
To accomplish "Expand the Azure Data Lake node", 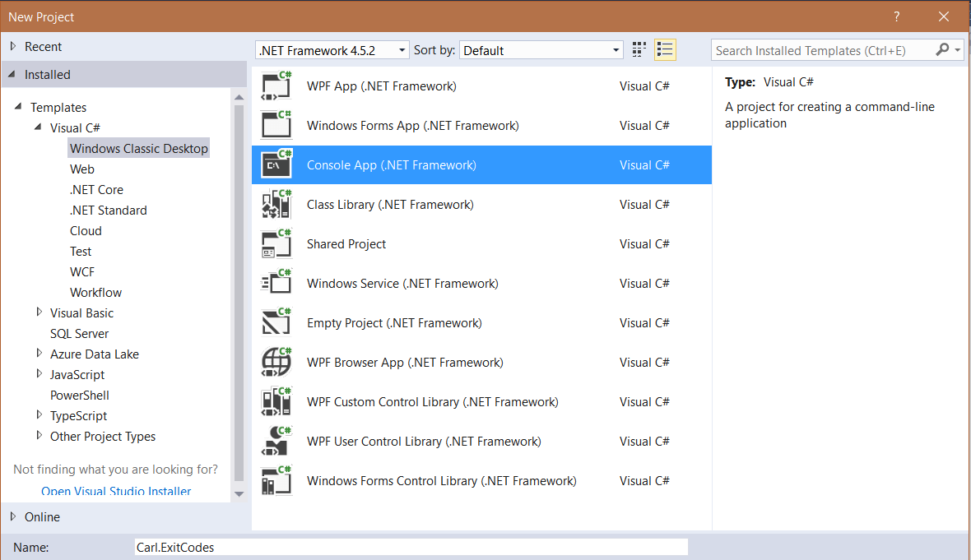I will [39, 353].
